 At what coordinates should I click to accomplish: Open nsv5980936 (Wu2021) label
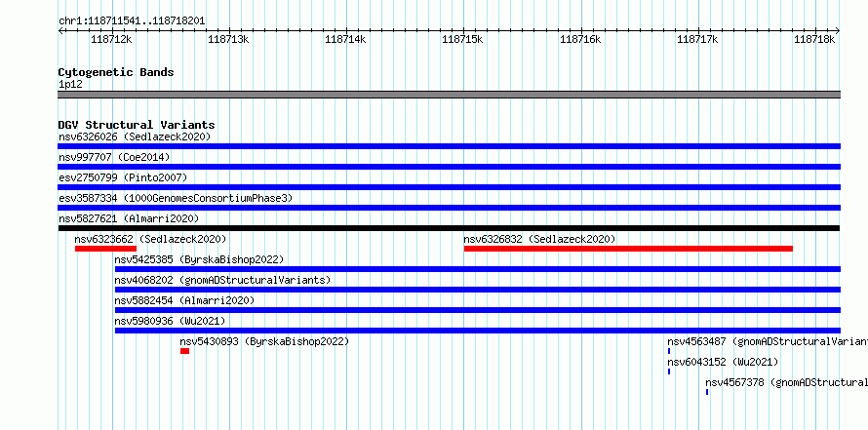click(x=170, y=321)
